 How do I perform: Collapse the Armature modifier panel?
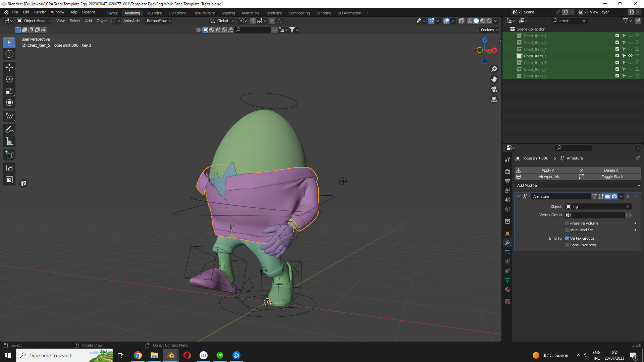pos(519,196)
